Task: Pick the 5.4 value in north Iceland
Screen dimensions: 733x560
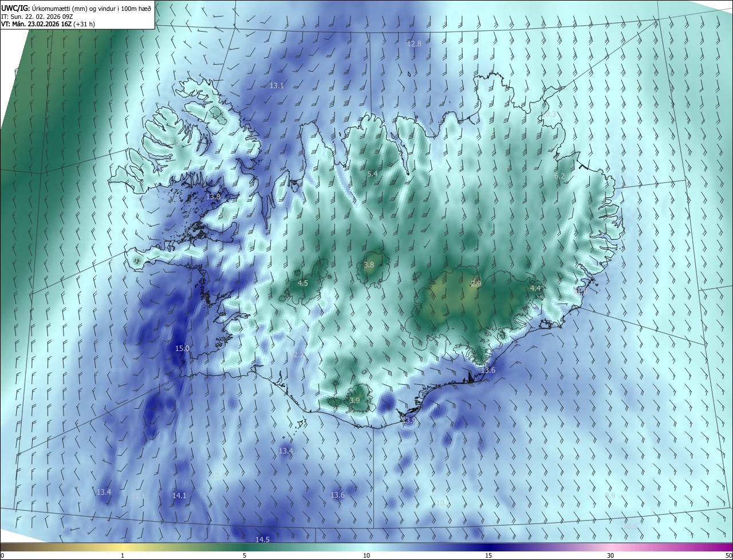Action: click(372, 173)
